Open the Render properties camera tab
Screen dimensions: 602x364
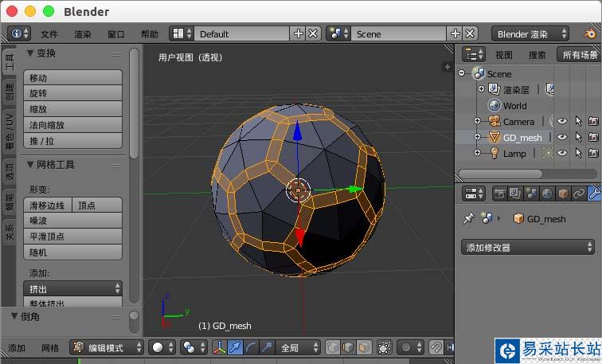click(x=499, y=194)
